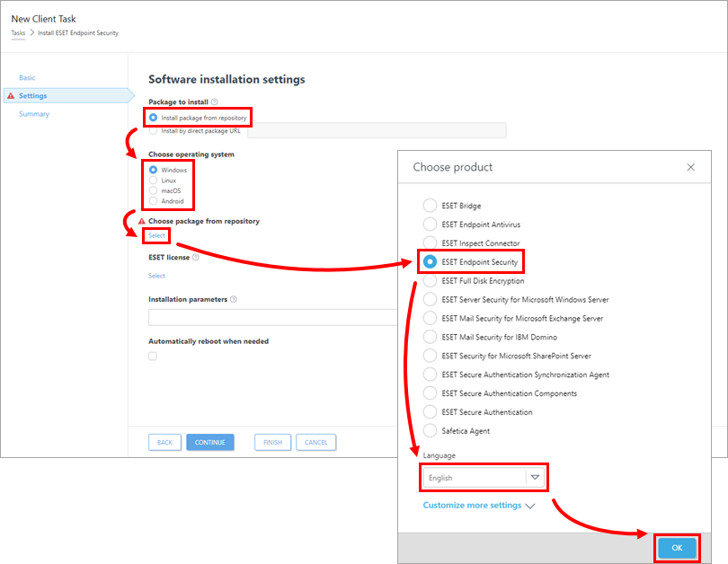Click the FINISH button
The image size is (728, 564).
(x=272, y=442)
